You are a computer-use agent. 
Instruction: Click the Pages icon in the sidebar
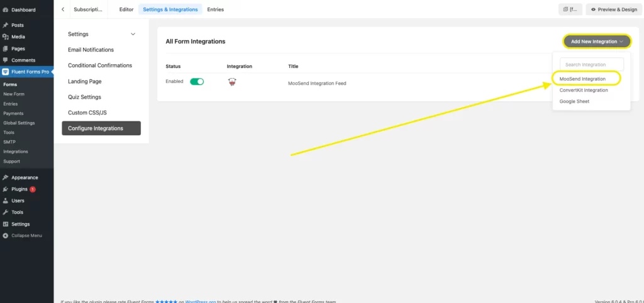(x=5, y=48)
